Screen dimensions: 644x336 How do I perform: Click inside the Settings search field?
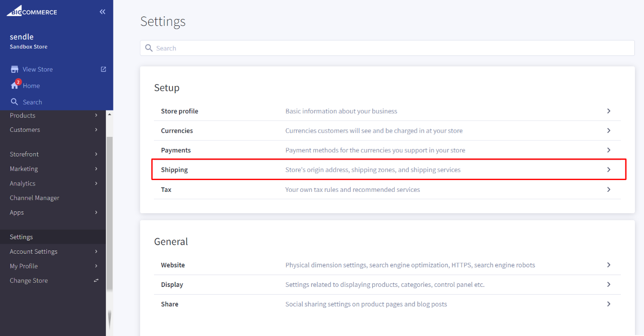click(318, 48)
